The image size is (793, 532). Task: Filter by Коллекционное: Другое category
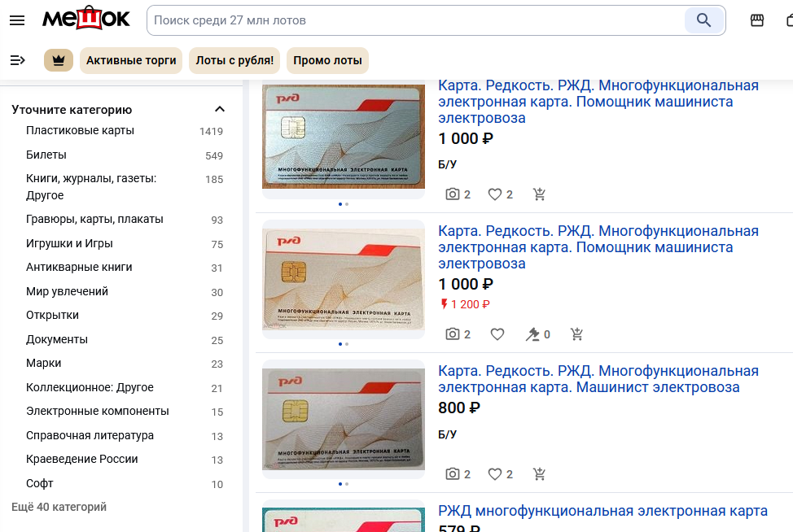(x=90, y=387)
